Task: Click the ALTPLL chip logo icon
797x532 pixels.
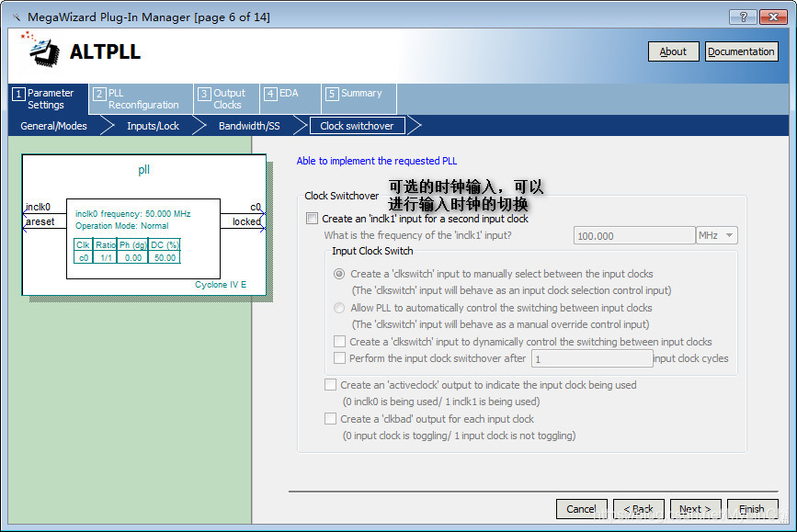Action: [x=40, y=50]
